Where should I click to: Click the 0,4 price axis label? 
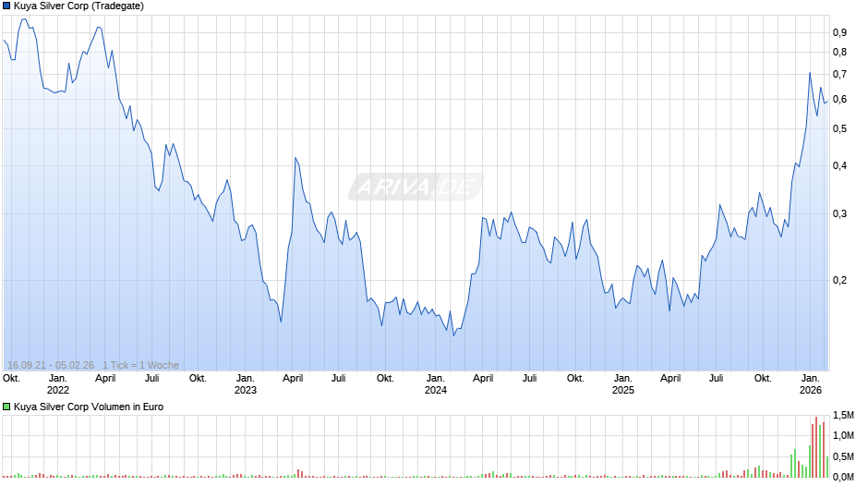[839, 165]
